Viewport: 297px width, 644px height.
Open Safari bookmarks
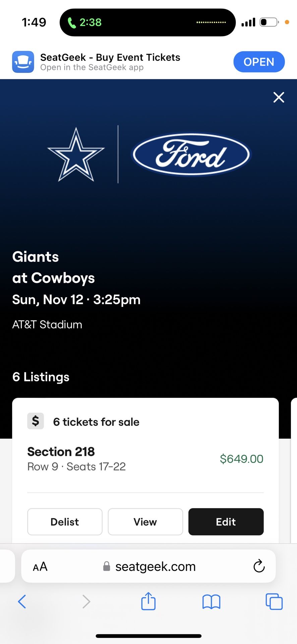pyautogui.click(x=211, y=601)
